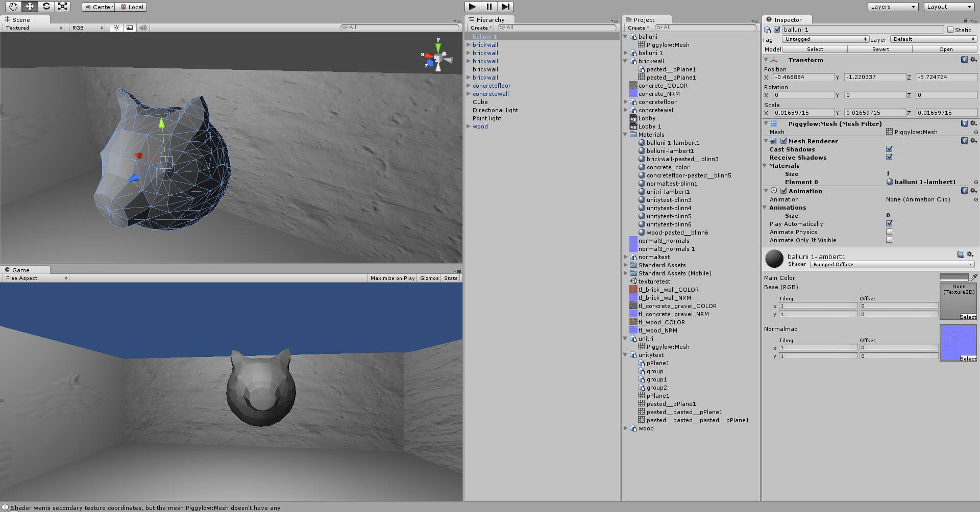Click the Pause button

tap(488, 7)
